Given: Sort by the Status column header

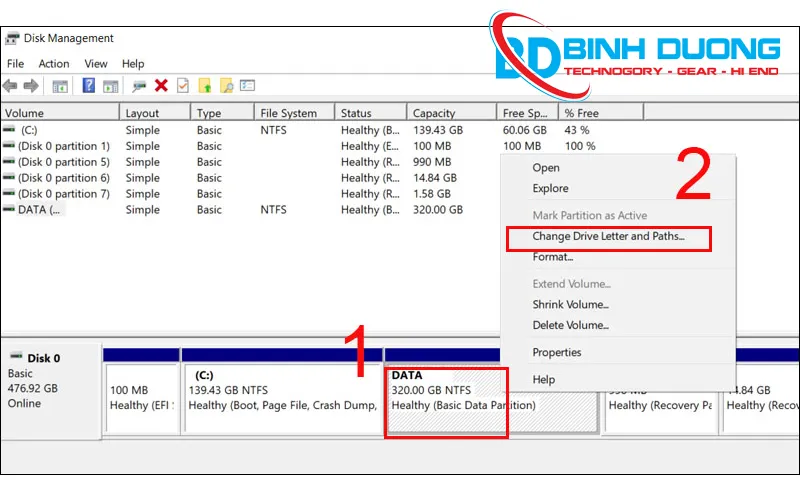Looking at the screenshot, I should [371, 113].
